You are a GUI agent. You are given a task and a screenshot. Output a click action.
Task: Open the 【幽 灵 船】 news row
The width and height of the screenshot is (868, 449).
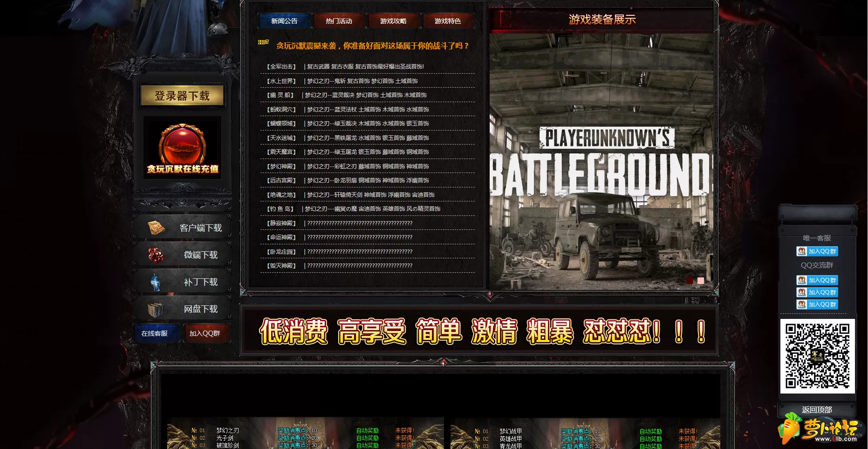[368, 95]
